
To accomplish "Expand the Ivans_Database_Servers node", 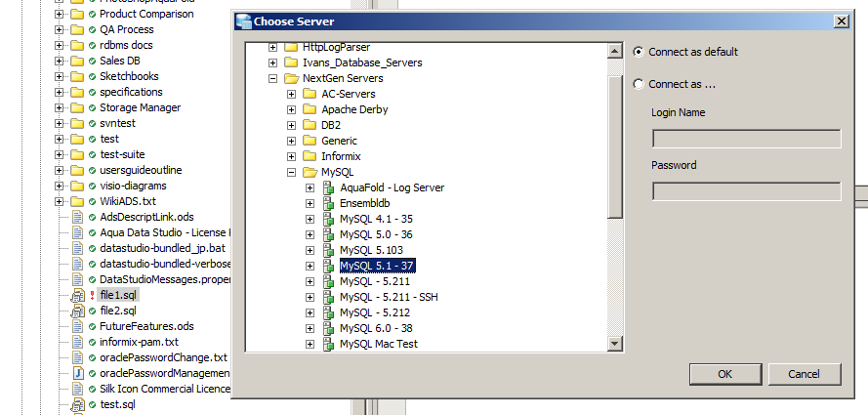I will (272, 63).
